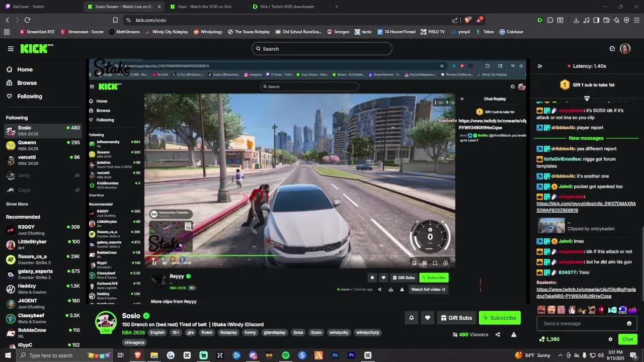Viewport: 644px width, 362px height.
Task: Open the user profile avatar menu
Action: [x=625, y=49]
